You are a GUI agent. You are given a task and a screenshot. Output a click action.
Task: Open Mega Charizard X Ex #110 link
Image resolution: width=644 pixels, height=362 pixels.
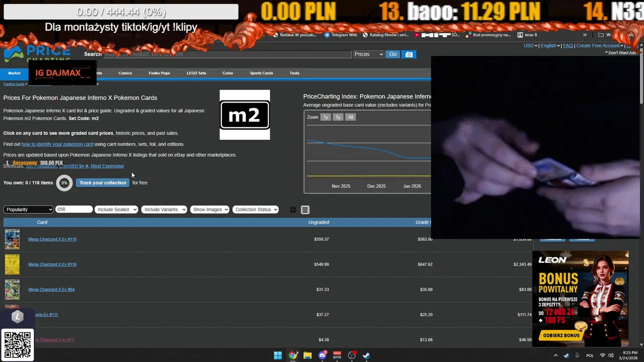(52, 239)
